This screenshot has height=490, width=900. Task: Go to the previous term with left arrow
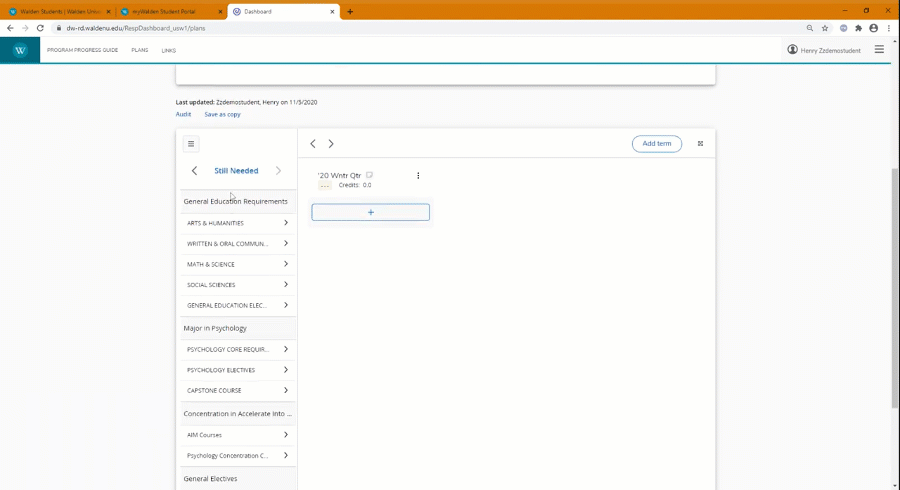pos(313,144)
